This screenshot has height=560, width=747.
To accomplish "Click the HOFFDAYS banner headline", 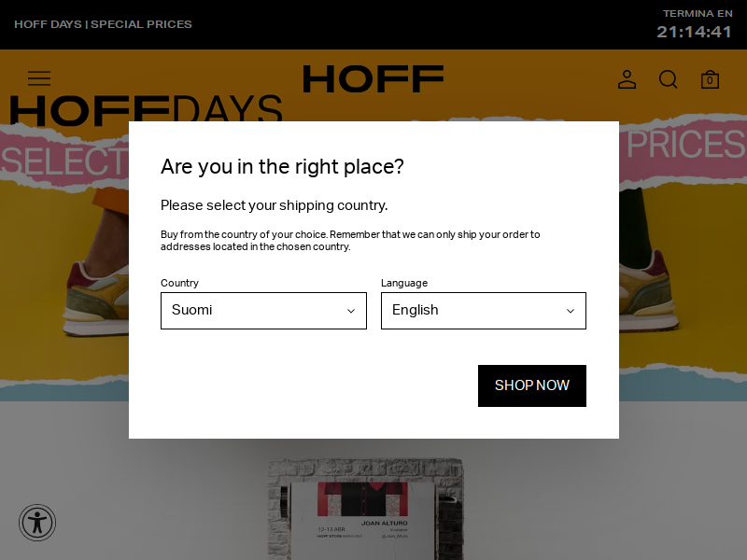I will (x=146, y=108).
